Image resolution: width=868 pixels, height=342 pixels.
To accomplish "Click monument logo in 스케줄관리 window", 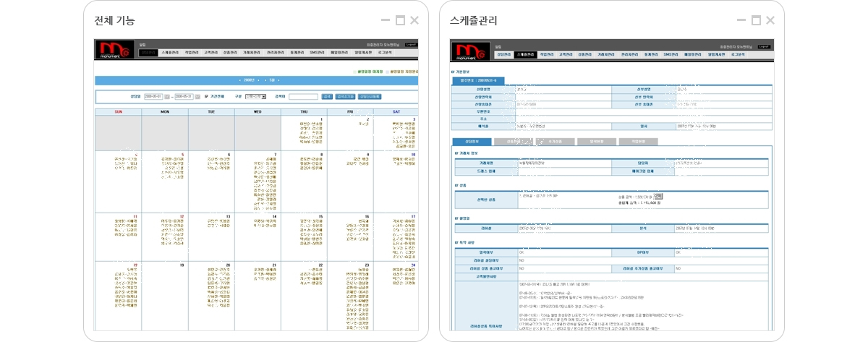I will 471,51.
